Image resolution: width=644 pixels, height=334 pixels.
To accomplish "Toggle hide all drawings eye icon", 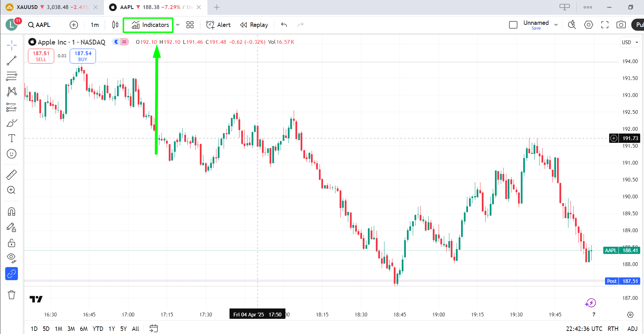I will pyautogui.click(x=11, y=258).
